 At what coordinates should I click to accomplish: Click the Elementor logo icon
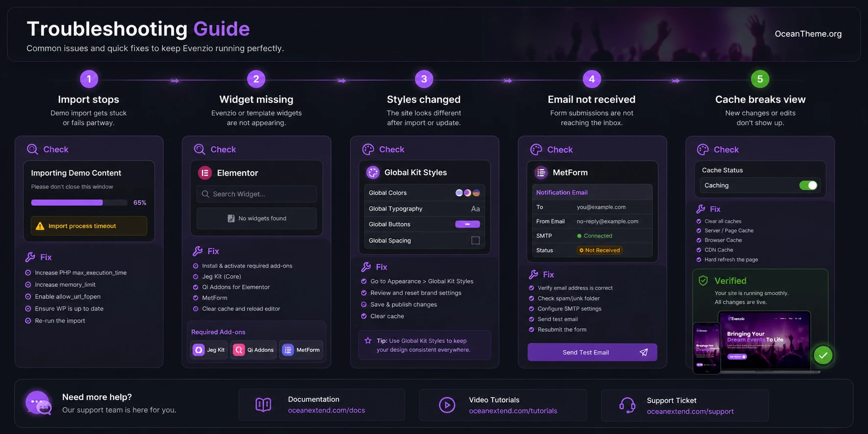click(x=205, y=173)
